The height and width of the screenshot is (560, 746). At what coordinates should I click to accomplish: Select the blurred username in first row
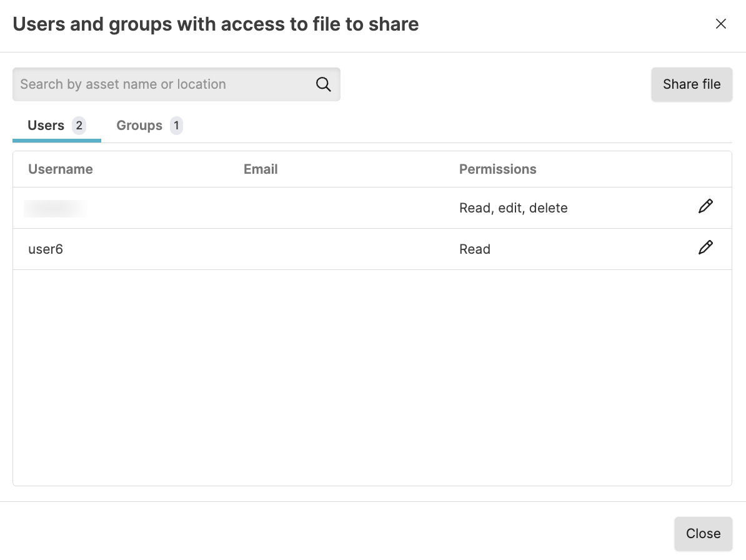pyautogui.click(x=55, y=208)
